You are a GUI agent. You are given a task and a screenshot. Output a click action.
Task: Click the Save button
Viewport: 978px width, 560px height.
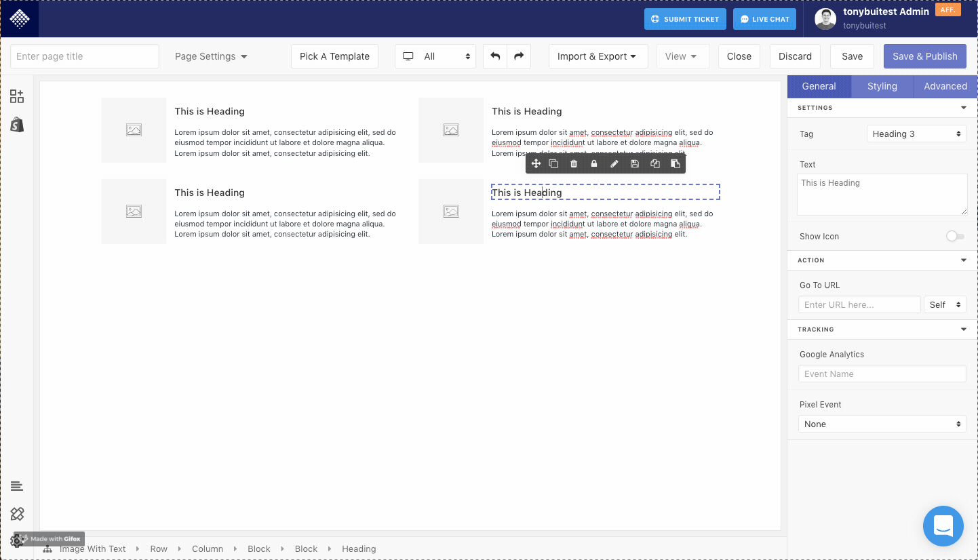click(x=853, y=56)
